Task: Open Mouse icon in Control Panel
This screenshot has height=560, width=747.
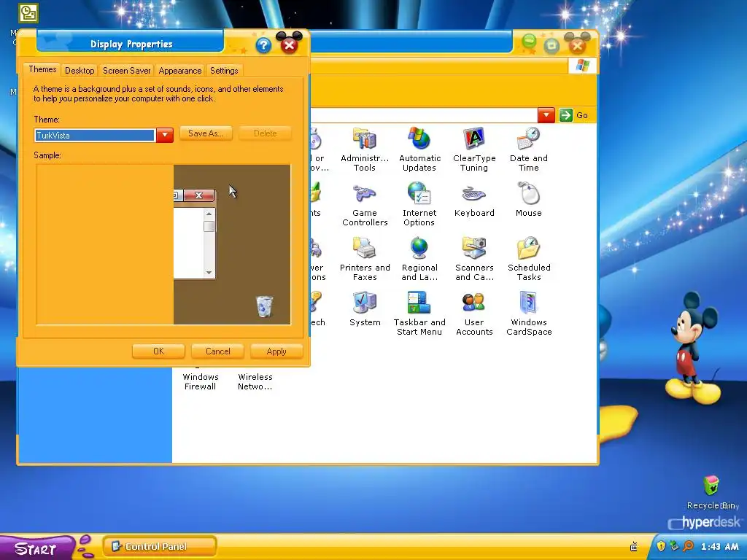Action: click(x=528, y=193)
